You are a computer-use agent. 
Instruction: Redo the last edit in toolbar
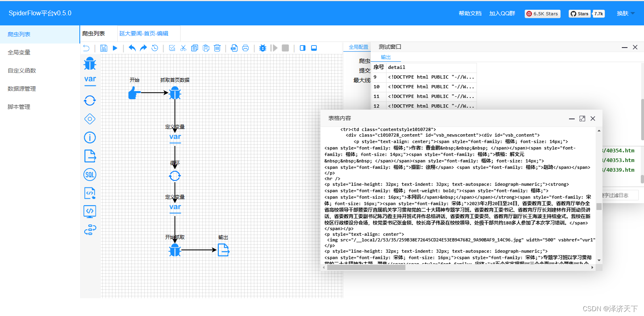143,48
